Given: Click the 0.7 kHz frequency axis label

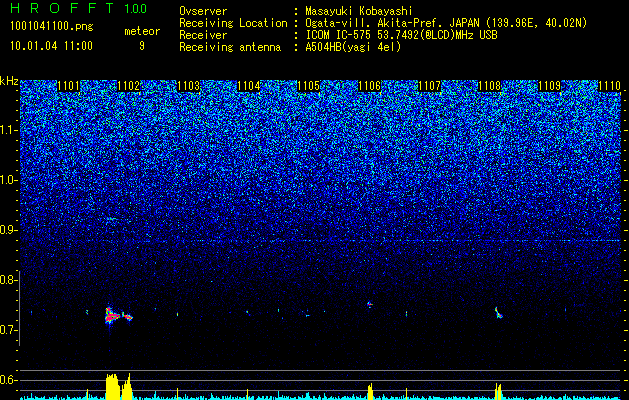Looking at the screenshot, I should pyautogui.click(x=8, y=330).
